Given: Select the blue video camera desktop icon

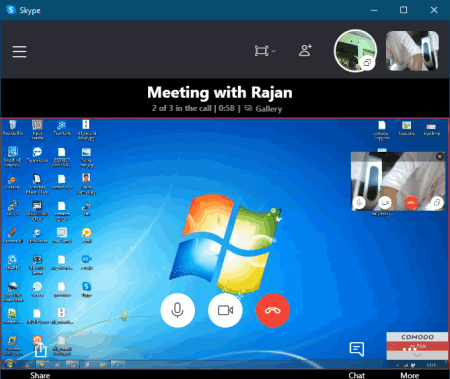Looking at the screenshot, I should click(x=86, y=262).
